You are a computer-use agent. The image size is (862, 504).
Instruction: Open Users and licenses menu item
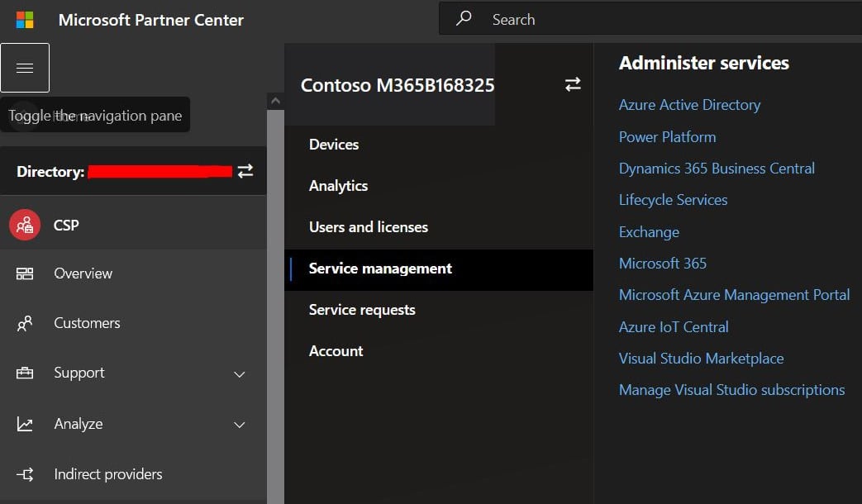[x=439, y=227]
